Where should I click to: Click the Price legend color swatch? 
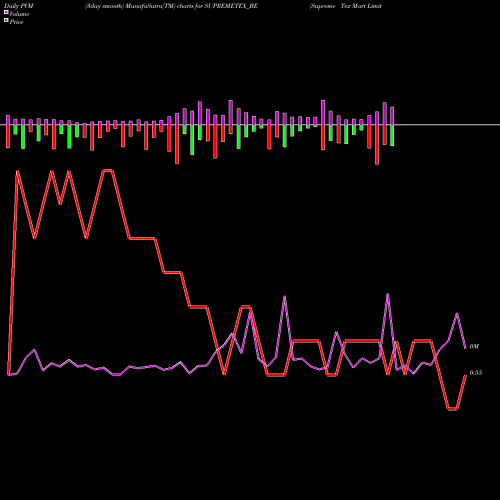point(6,21)
